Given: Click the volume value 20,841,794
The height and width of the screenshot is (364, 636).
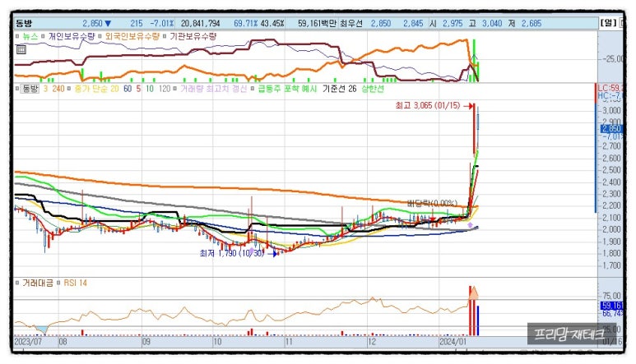Looking at the screenshot, I should 201,23.
